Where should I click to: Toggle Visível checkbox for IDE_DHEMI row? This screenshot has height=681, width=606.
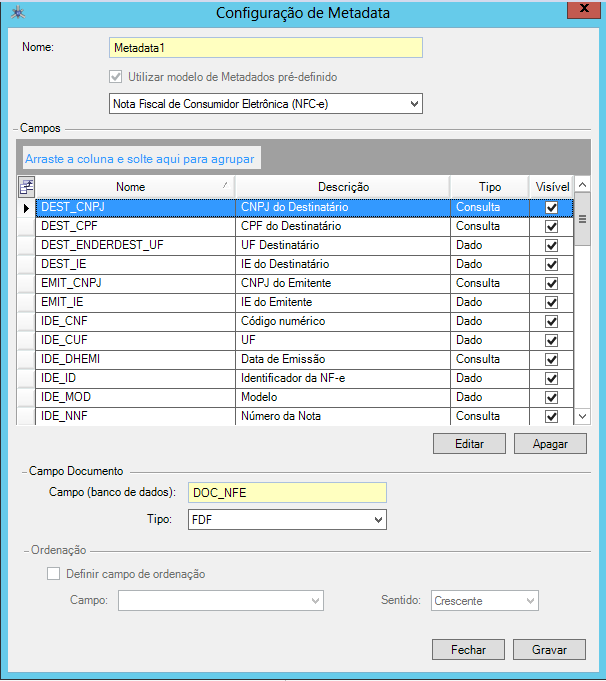[551, 360]
